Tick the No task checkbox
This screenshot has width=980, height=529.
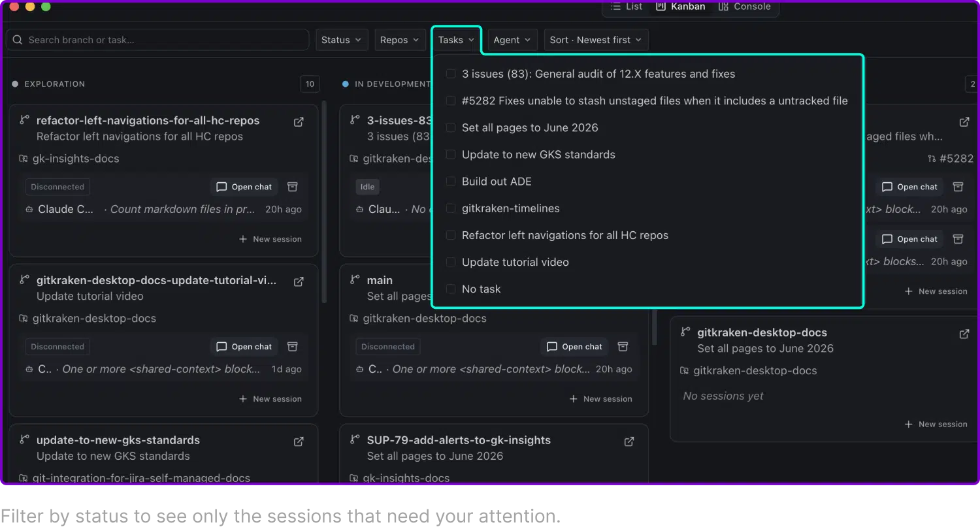(x=451, y=289)
